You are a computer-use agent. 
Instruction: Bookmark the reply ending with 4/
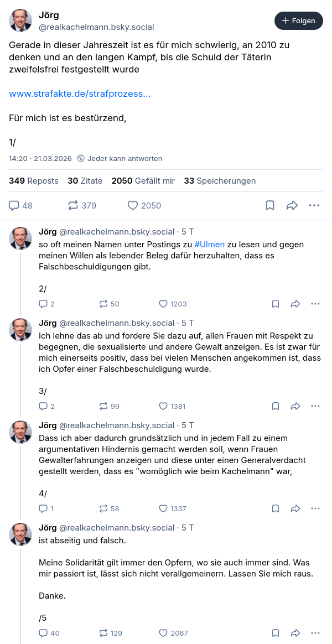276,508
